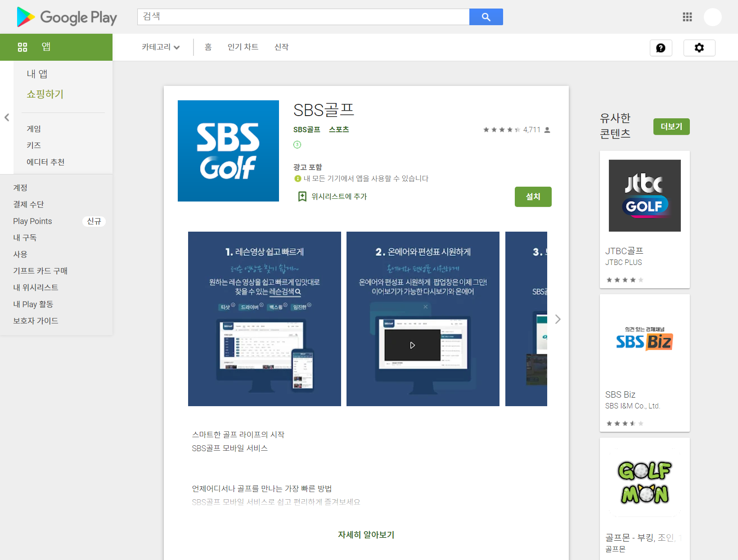738x560 pixels.
Task: Open the partially visible third screenshot
Action: tap(526, 319)
